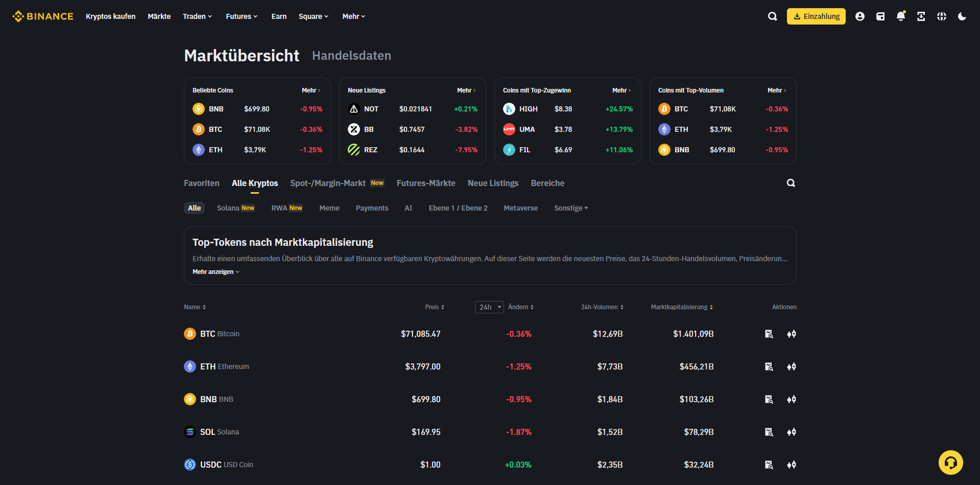980x485 pixels.
Task: Sort by Ändern column
Action: coord(521,307)
